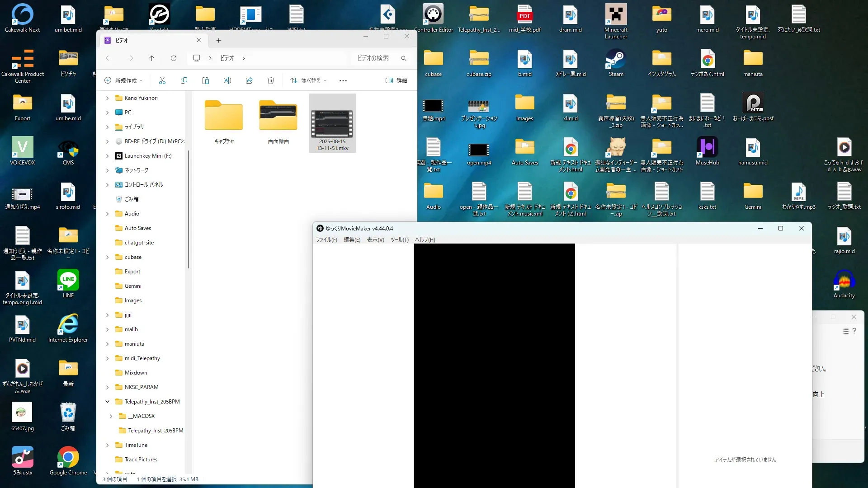Collapse the Telepathy_Inst_205BPM tree folder
Image resolution: width=868 pixels, height=488 pixels.
point(107,401)
